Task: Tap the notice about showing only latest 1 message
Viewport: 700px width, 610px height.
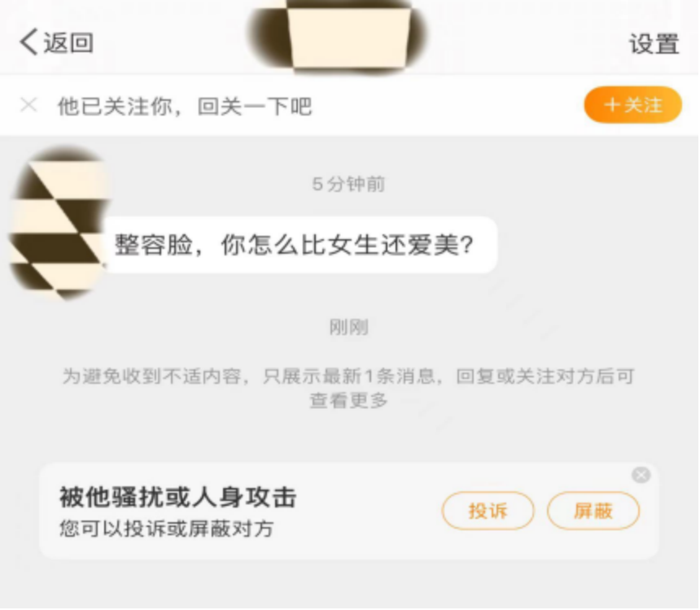Action: [x=348, y=388]
